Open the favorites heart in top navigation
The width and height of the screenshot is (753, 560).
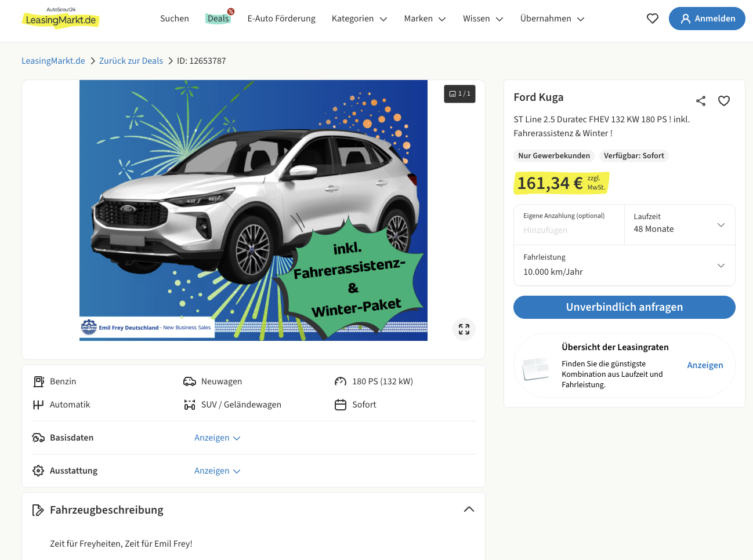tap(653, 19)
